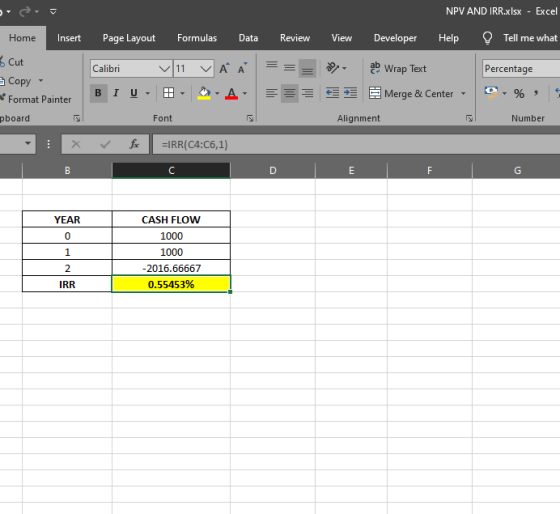Select Bottom Align icon
Viewport: 560px width, 514px height.
point(308,68)
